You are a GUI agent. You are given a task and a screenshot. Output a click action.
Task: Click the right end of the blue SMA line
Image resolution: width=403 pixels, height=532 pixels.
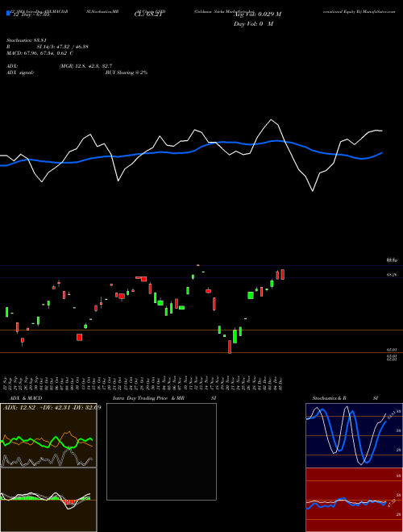click(382, 152)
